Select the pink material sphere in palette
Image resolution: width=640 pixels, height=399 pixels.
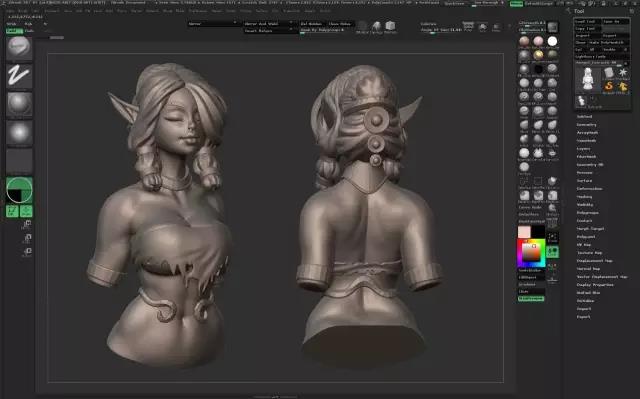click(x=538, y=41)
